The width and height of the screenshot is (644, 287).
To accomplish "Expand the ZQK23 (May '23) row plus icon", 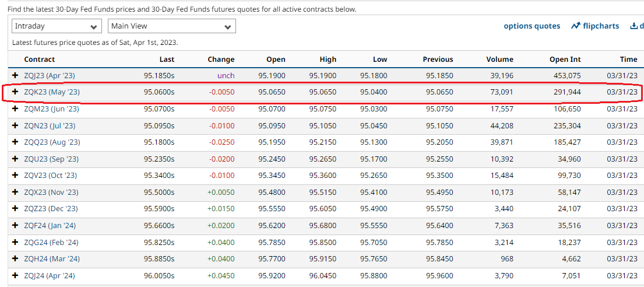I will [x=16, y=92].
